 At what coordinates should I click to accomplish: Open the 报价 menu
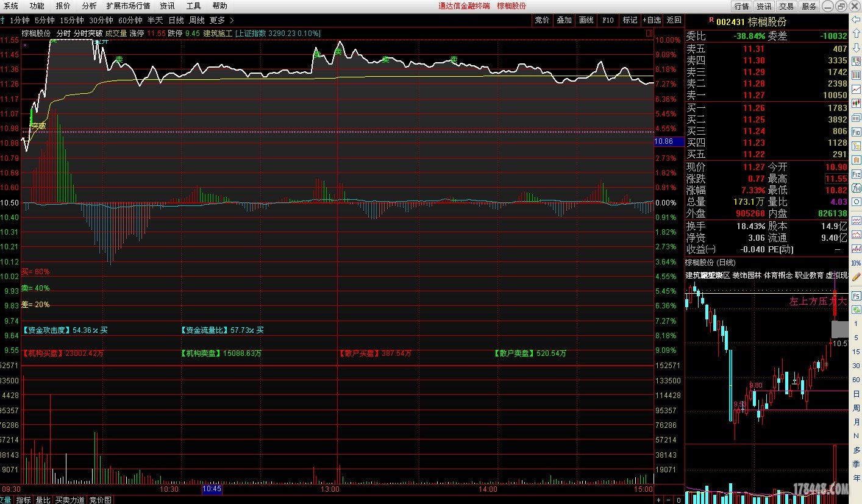click(x=63, y=6)
